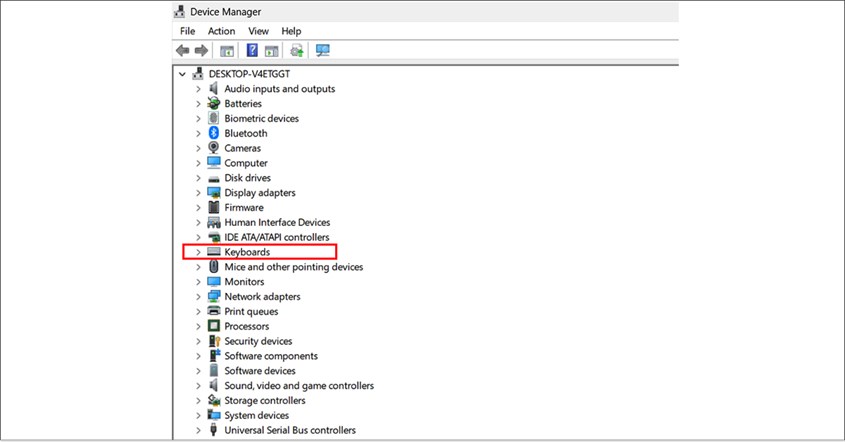Select the Storage controllers label
This screenshot has width=845, height=442.
[x=265, y=400]
